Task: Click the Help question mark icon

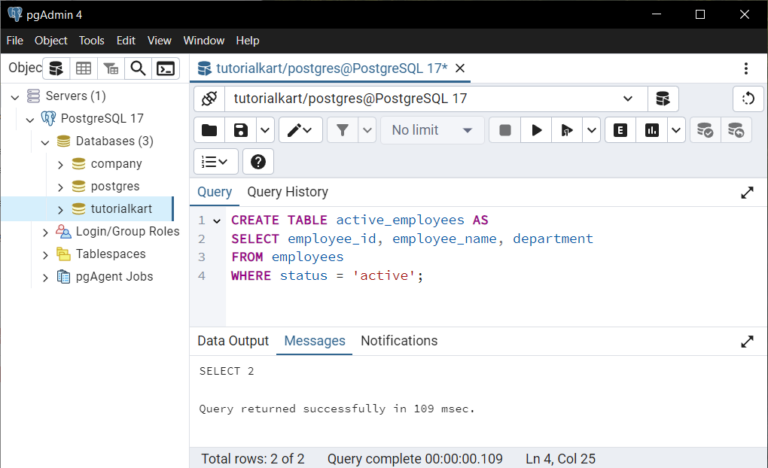Action: pyautogui.click(x=258, y=161)
